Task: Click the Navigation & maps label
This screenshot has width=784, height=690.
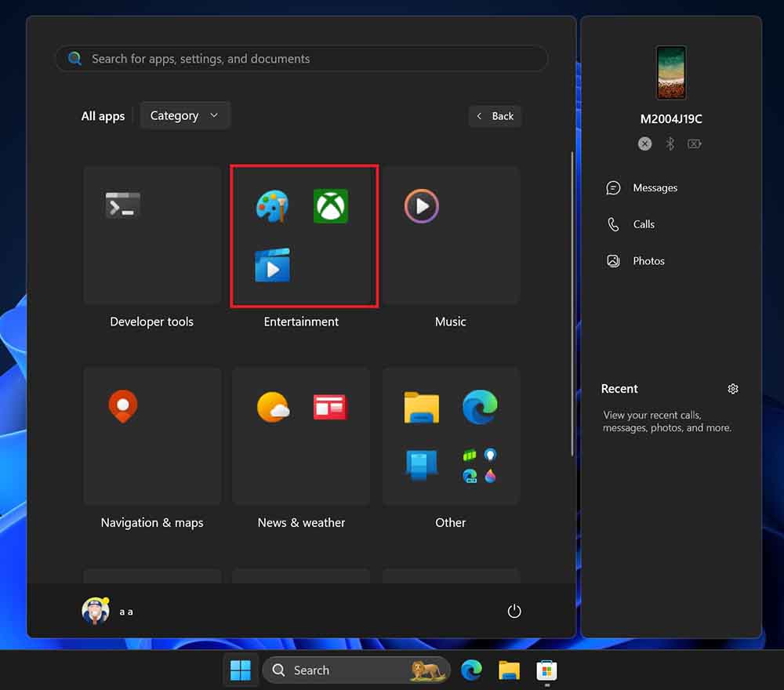Action: (152, 522)
